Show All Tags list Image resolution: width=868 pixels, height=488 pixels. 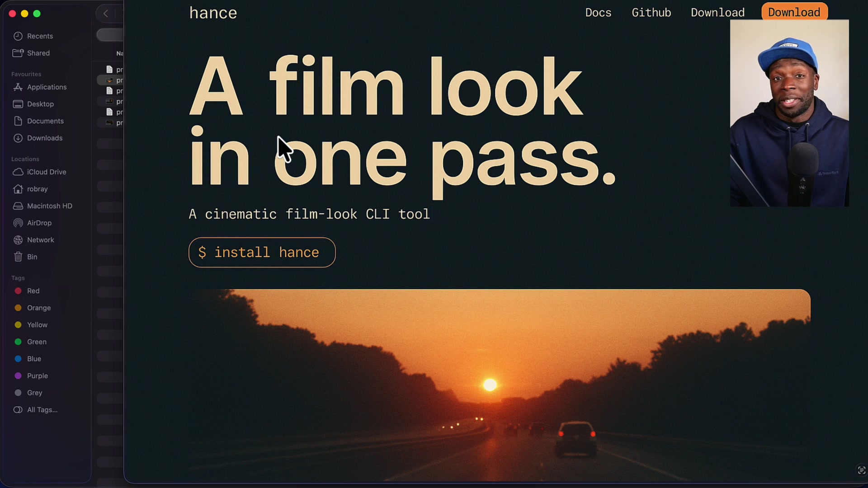tap(42, 410)
